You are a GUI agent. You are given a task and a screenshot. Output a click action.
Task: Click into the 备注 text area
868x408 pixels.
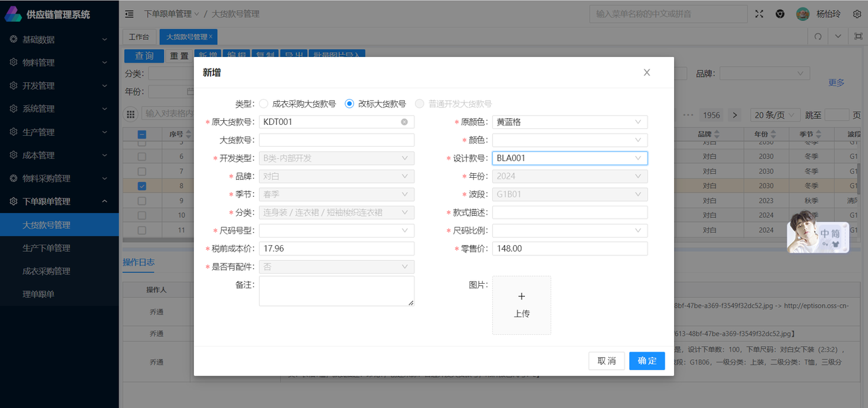click(x=336, y=291)
